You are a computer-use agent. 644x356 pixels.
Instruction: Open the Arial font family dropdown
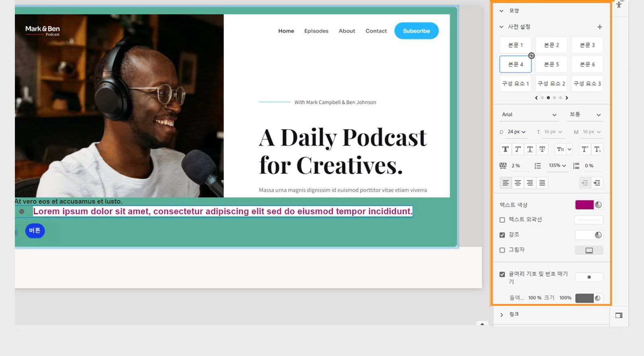pos(529,115)
